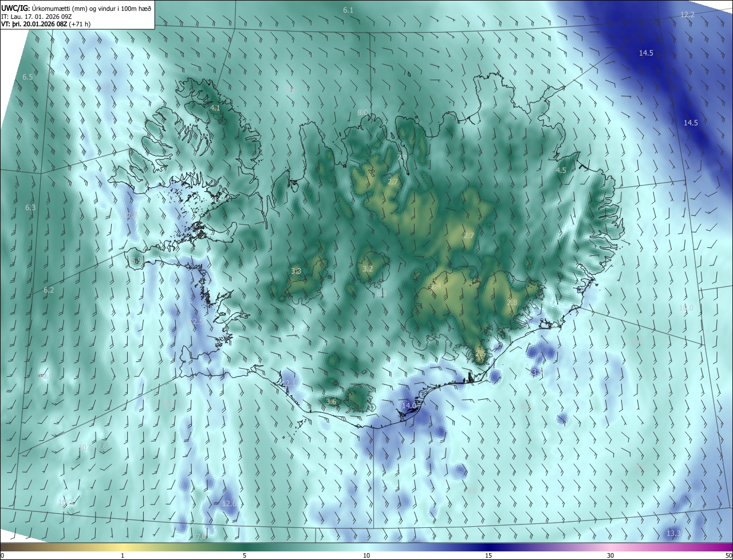Click the 10.0 value label
This screenshot has width=733, height=560.
coord(686,308)
